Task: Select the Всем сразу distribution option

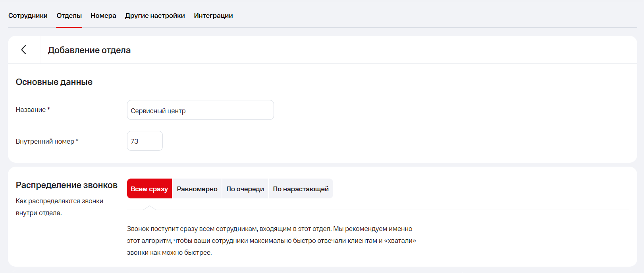Action: click(x=149, y=189)
